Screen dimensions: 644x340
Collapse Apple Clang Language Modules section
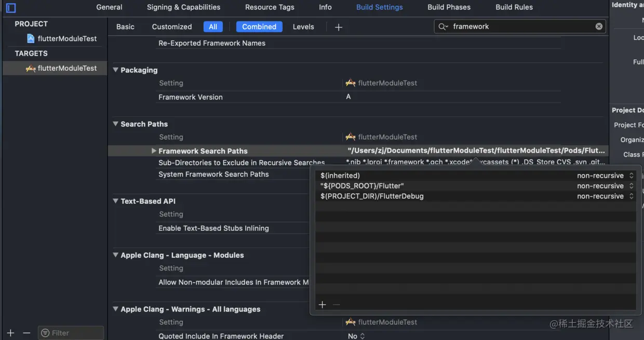click(x=116, y=255)
